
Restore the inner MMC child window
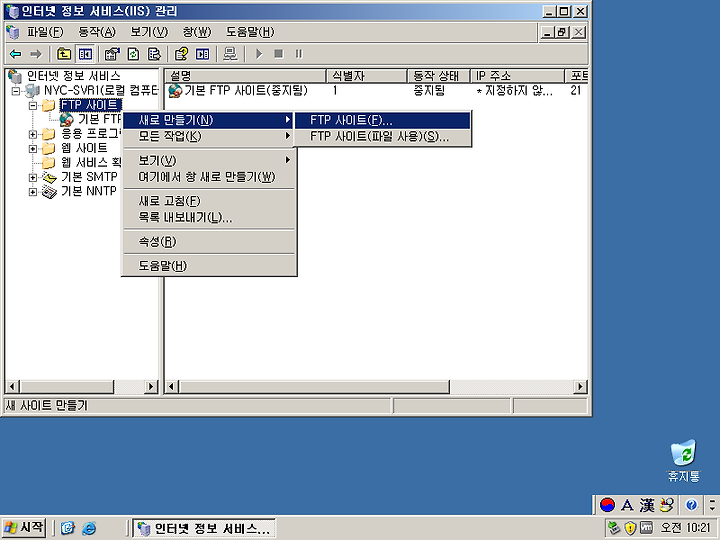pos(562,33)
